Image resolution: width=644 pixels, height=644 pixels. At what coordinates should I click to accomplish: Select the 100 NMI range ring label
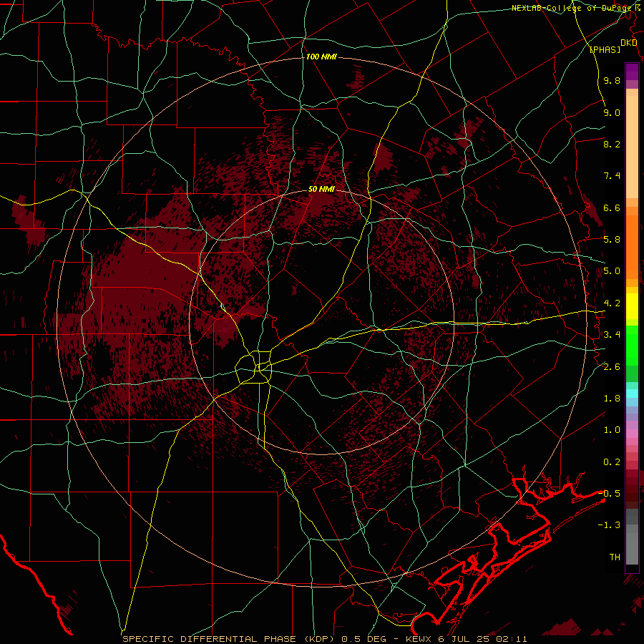(x=321, y=57)
